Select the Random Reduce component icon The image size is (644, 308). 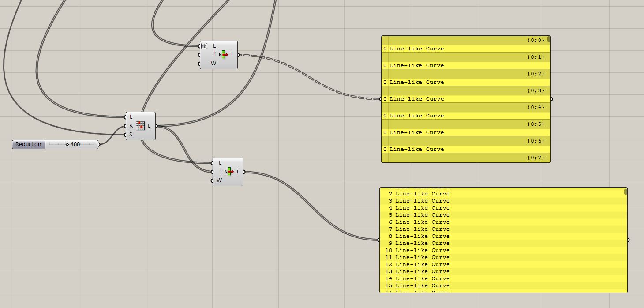(x=140, y=126)
